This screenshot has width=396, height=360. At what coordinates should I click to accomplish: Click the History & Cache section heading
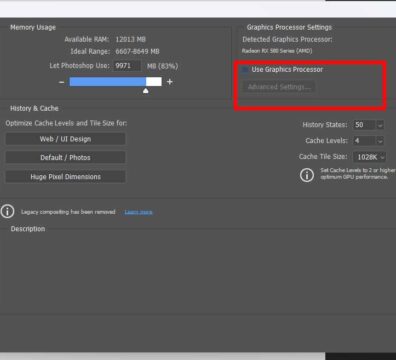[x=34, y=108]
